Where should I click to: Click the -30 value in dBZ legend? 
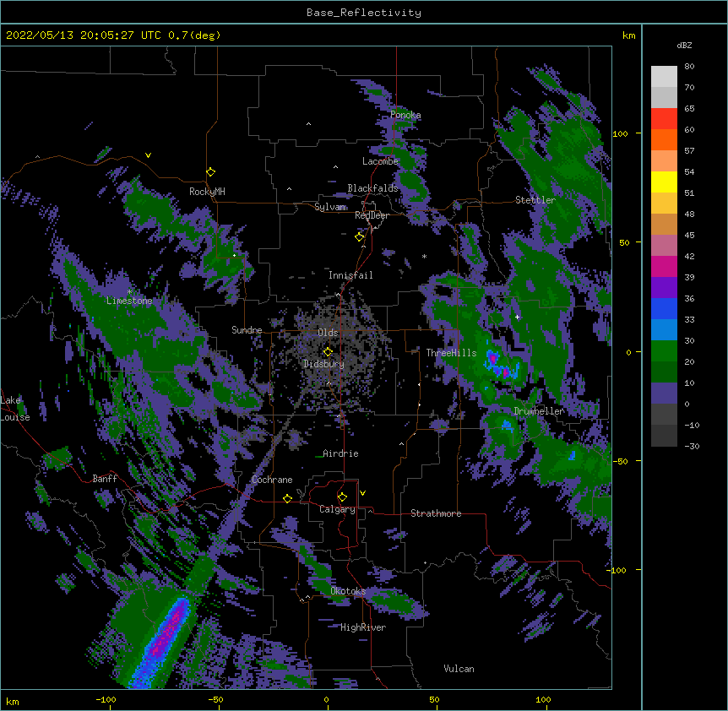(692, 447)
